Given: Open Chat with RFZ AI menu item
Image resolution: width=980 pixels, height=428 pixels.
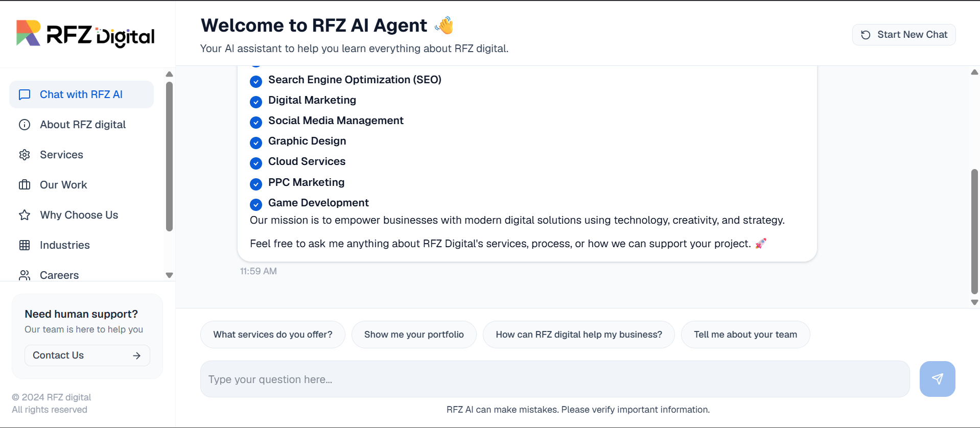Looking at the screenshot, I should click(81, 94).
